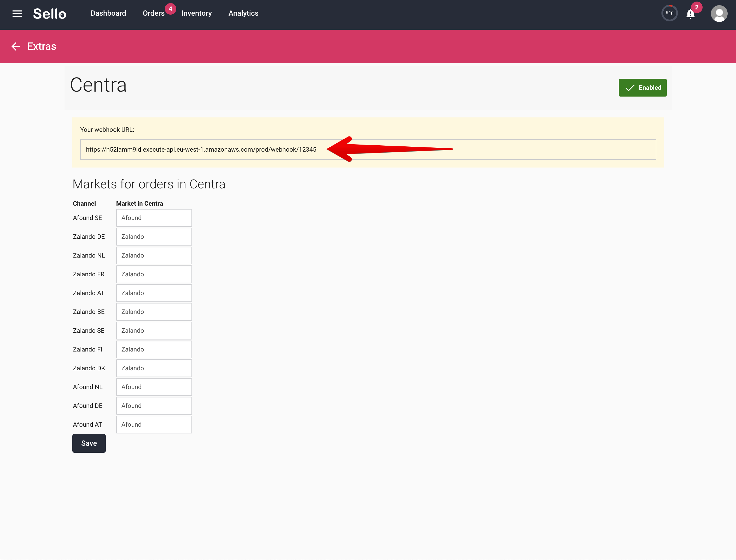Click the Orders badge showing 4
The width and height of the screenshot is (736, 560).
click(171, 9)
